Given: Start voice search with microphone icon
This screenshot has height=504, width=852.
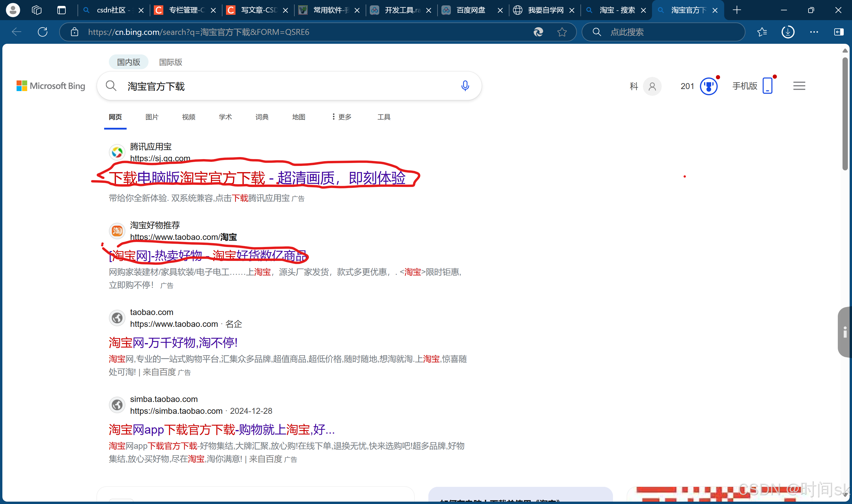Looking at the screenshot, I should coord(465,86).
